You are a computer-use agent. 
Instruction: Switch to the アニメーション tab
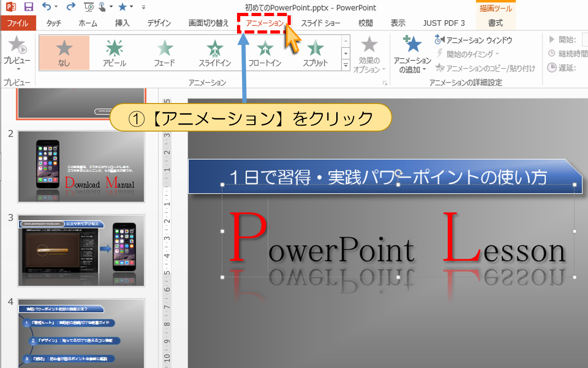click(265, 23)
